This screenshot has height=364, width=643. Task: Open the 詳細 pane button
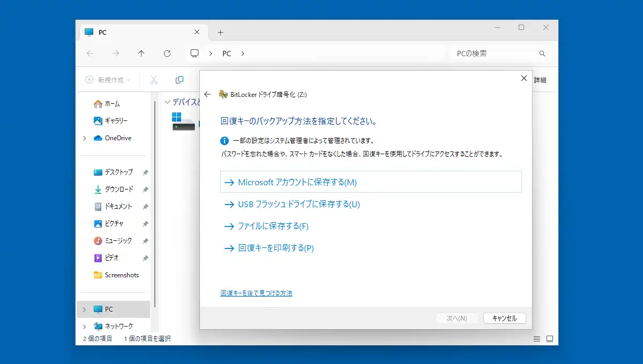(540, 80)
